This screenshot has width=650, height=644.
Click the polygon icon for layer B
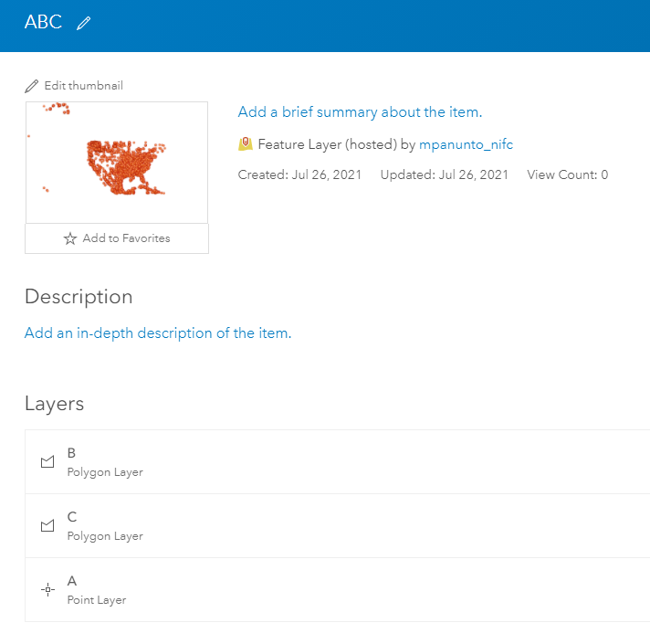coord(47,462)
